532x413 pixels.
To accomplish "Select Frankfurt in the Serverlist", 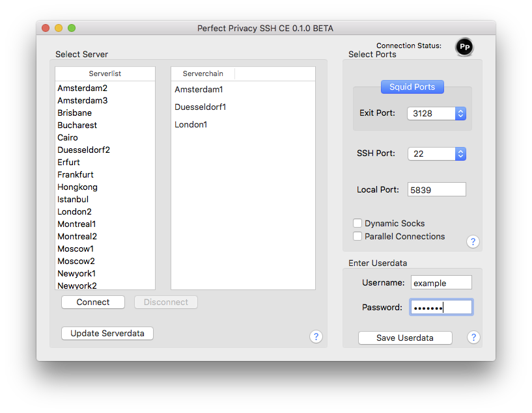I will pyautogui.click(x=105, y=174).
